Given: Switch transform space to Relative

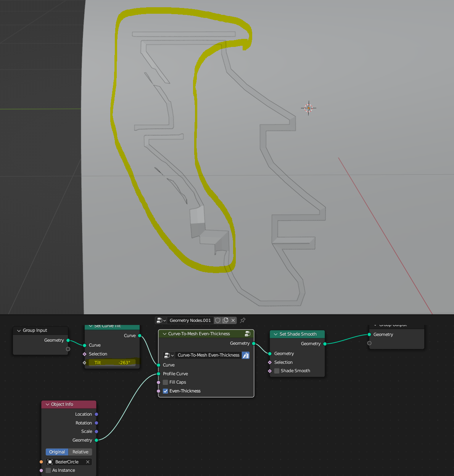Looking at the screenshot, I should [80, 452].
